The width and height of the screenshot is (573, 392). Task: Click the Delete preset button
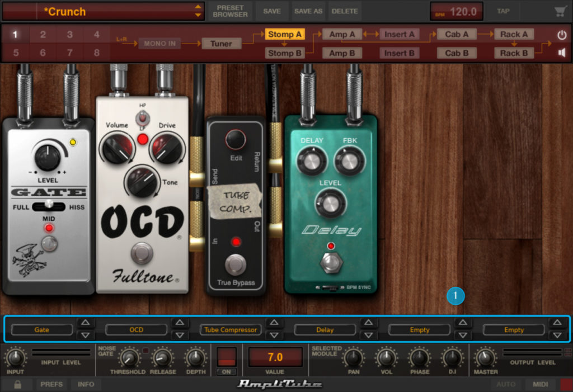point(345,11)
